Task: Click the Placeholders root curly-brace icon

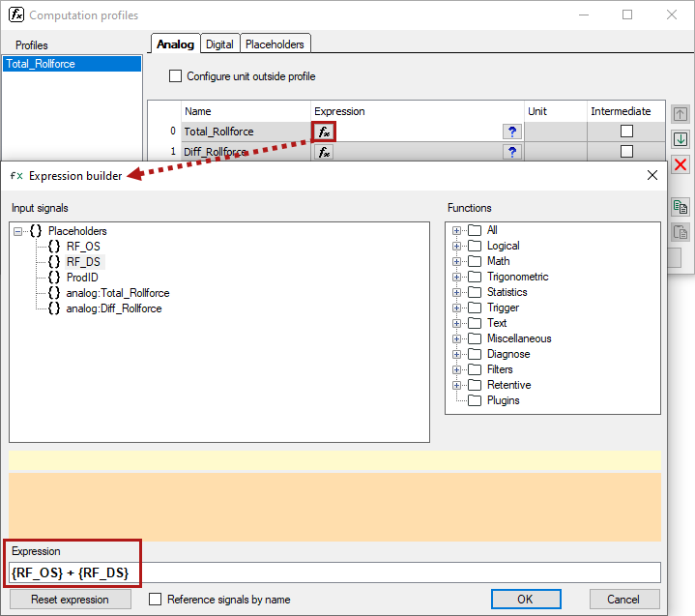Action: point(36,230)
